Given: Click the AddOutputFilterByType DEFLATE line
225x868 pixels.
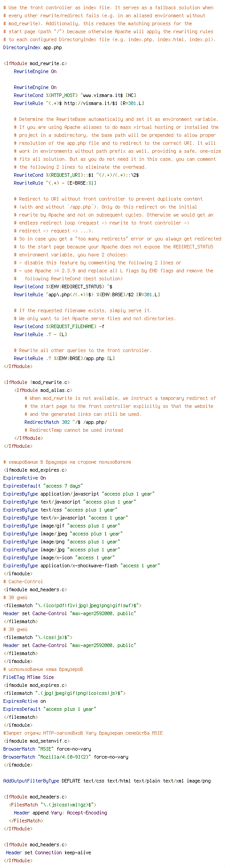Looking at the screenshot, I should [107, 781].
